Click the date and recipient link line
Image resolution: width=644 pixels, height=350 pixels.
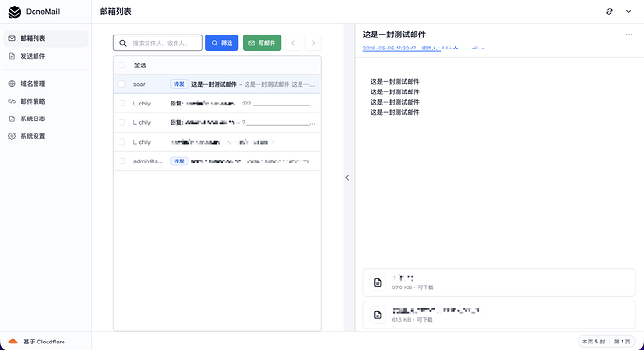(424, 48)
